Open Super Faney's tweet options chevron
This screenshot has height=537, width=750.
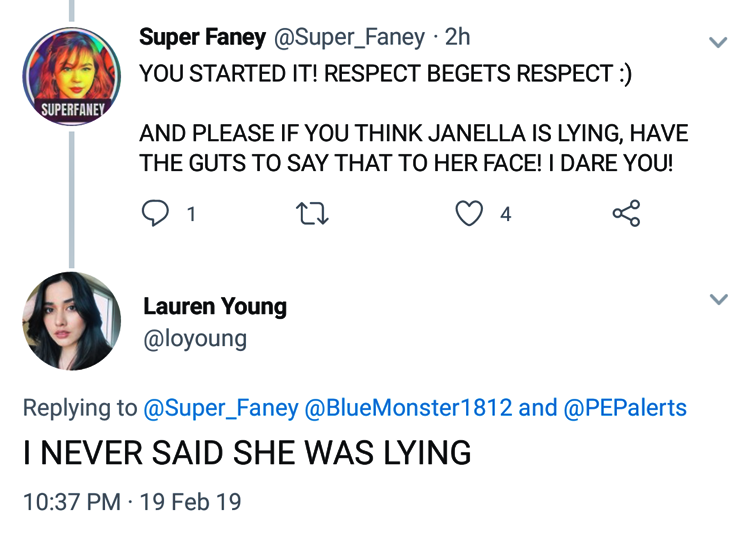[718, 43]
